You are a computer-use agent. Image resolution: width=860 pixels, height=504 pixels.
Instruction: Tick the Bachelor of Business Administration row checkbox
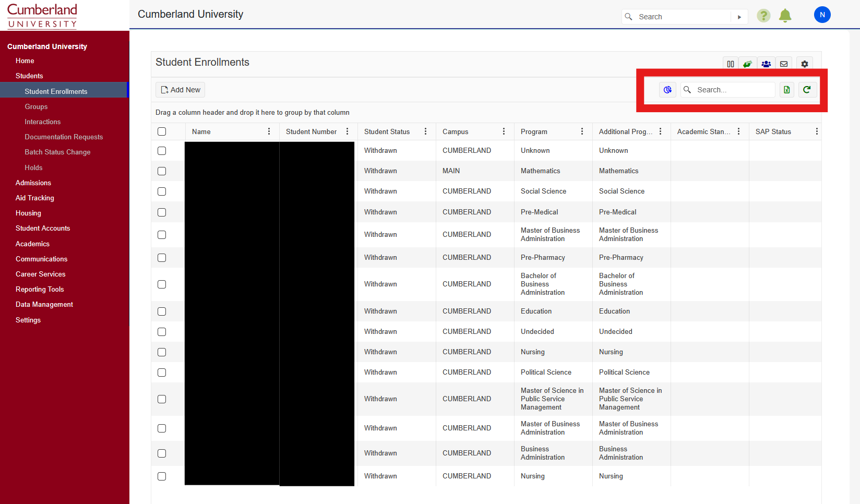(162, 284)
